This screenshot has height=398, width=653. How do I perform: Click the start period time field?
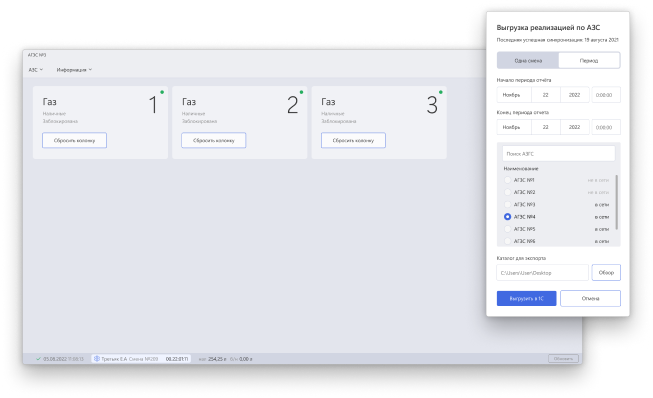pyautogui.click(x=606, y=95)
